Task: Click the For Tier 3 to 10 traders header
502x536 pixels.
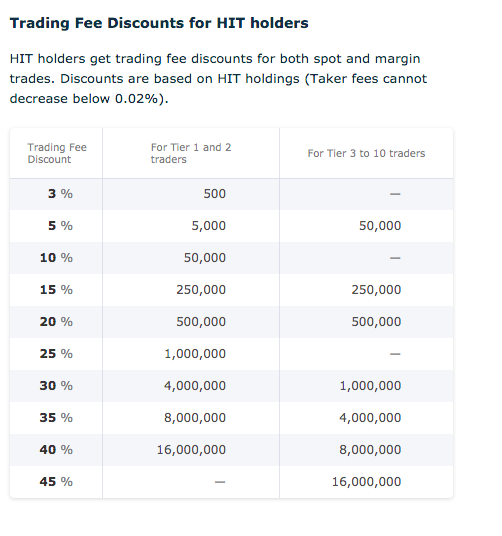Action: [366, 153]
